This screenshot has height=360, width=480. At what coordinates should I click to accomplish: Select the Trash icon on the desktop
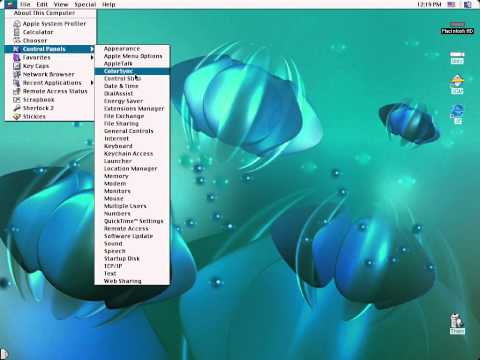pyautogui.click(x=457, y=323)
